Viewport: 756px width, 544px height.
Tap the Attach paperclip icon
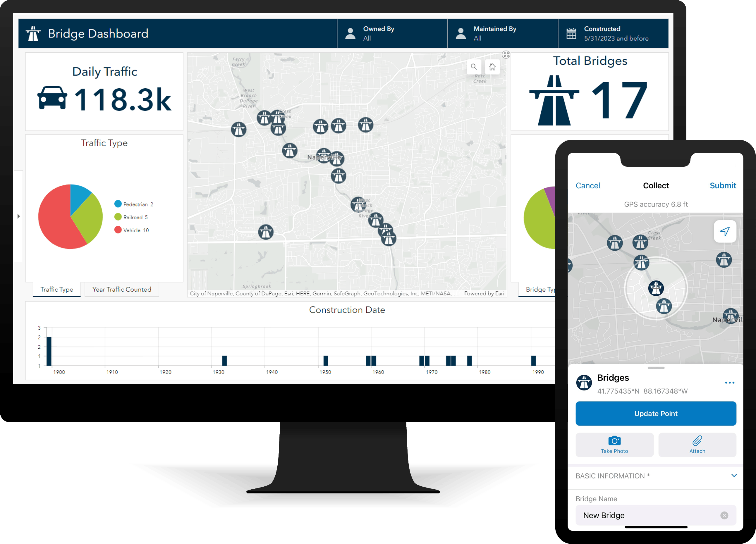[x=697, y=441]
